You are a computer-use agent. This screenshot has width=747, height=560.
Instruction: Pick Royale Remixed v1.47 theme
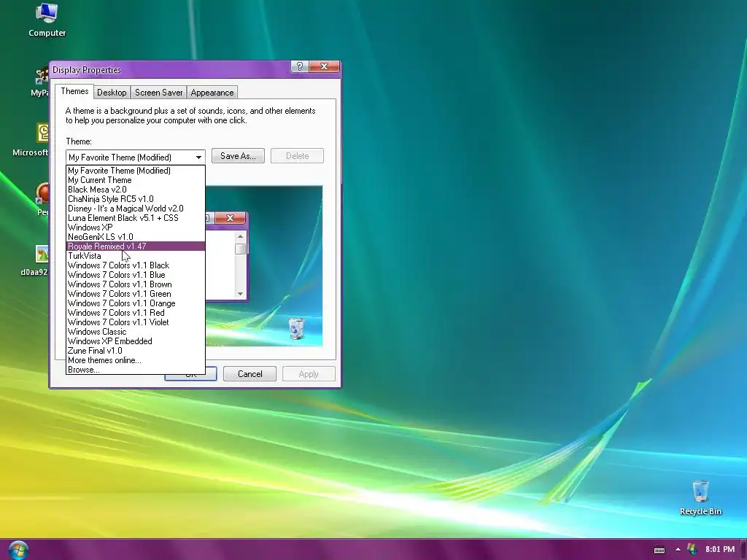tap(135, 246)
